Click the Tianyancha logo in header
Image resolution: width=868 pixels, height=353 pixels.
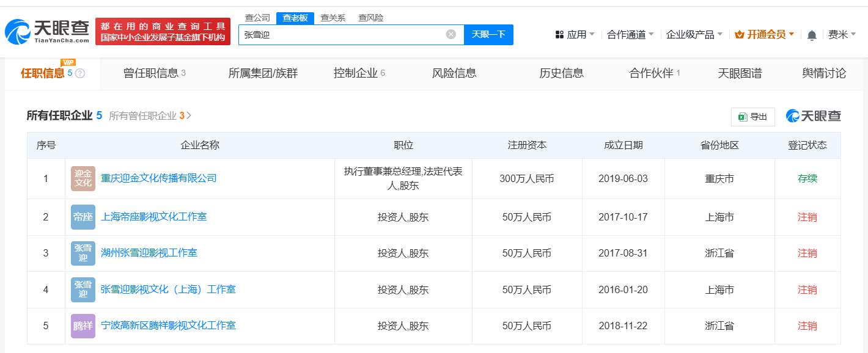pyautogui.click(x=48, y=32)
